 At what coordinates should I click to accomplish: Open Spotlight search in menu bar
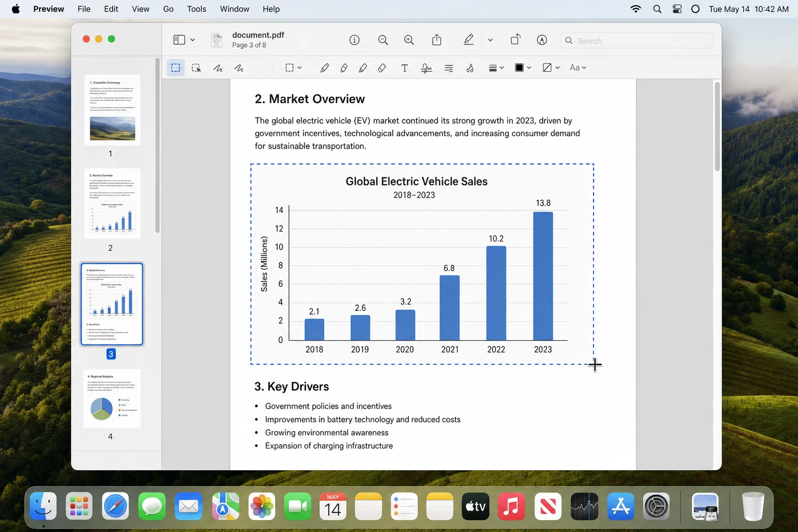[657, 9]
